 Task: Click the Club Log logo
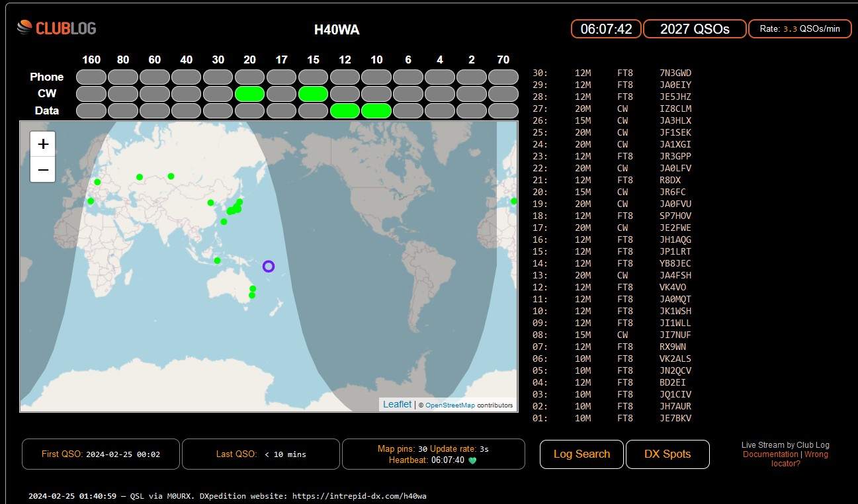coord(56,28)
